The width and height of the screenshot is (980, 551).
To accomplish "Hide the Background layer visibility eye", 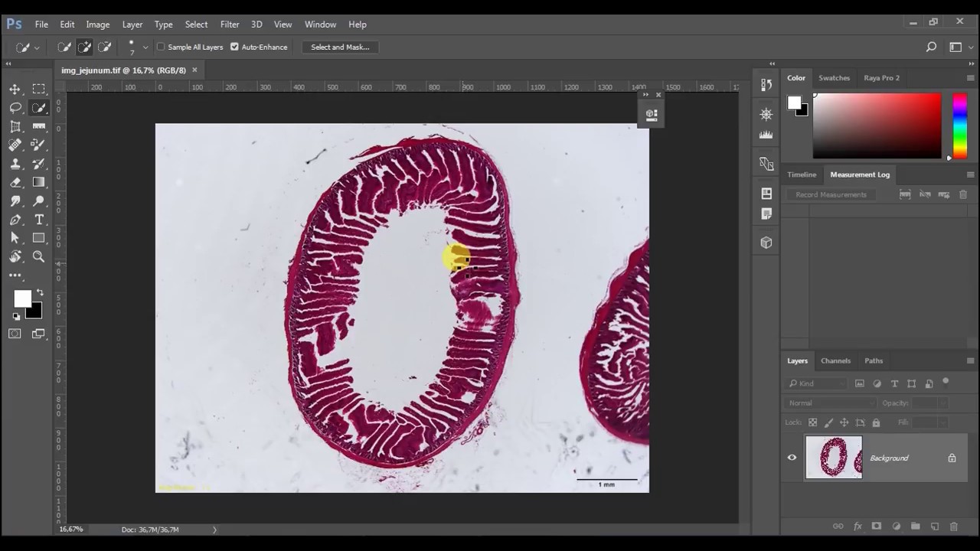I will point(792,458).
